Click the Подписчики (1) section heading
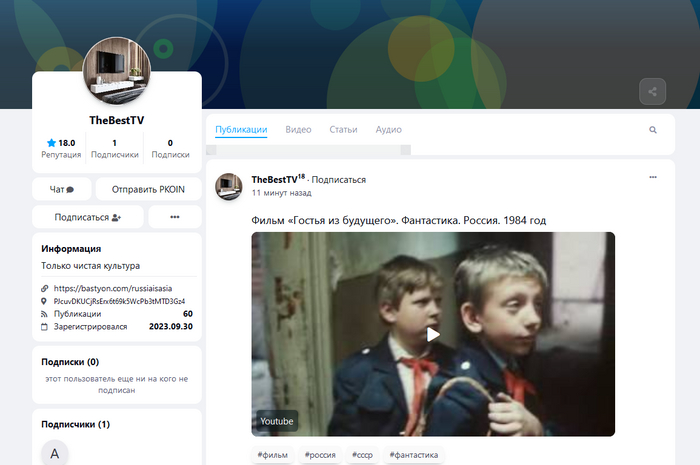 coord(75,424)
